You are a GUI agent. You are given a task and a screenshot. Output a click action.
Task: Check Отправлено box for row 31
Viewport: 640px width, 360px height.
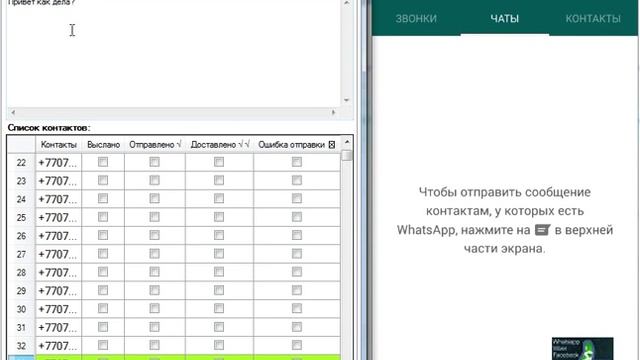pyautogui.click(x=154, y=327)
